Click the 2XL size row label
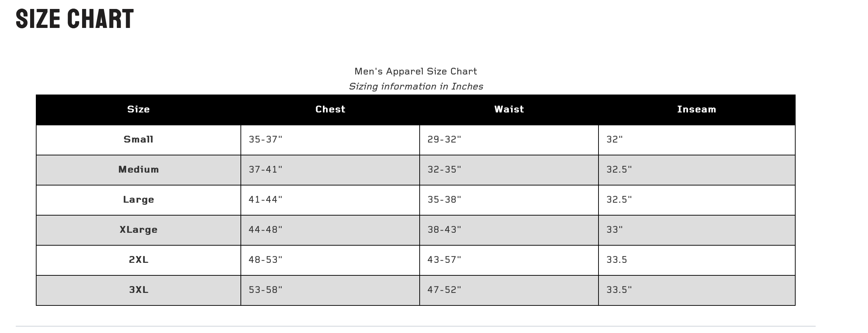The width and height of the screenshot is (868, 333). 138,260
